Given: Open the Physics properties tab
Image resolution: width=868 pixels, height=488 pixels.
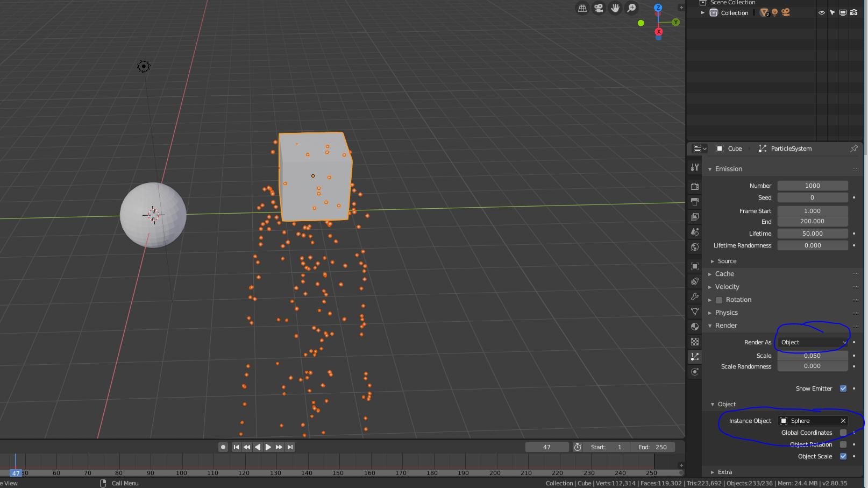Looking at the screenshot, I should click(695, 372).
